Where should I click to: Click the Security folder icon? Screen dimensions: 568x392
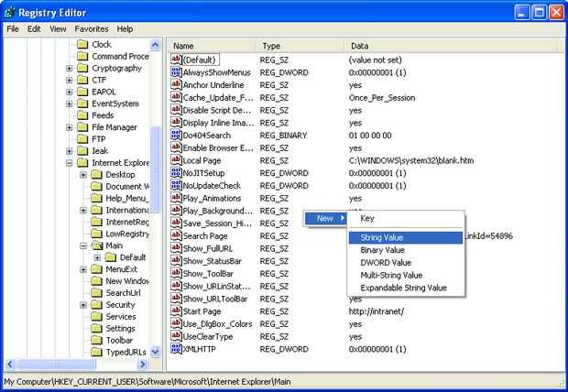tap(96, 305)
